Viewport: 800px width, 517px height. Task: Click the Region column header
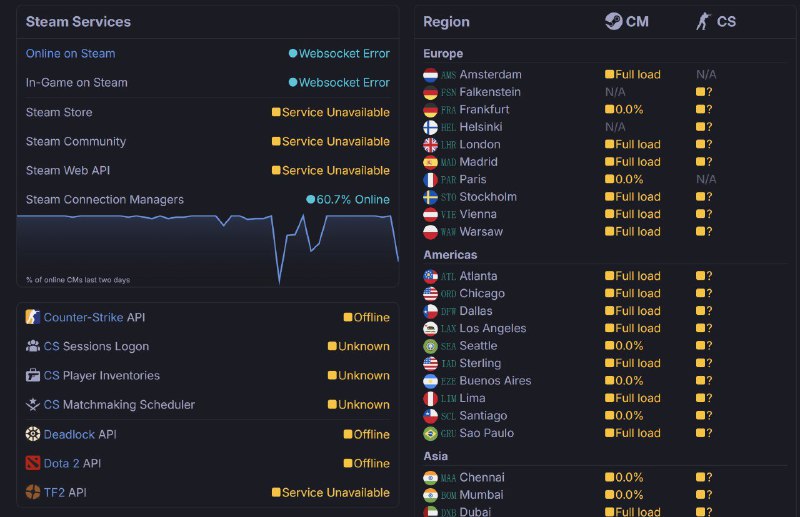tap(446, 21)
